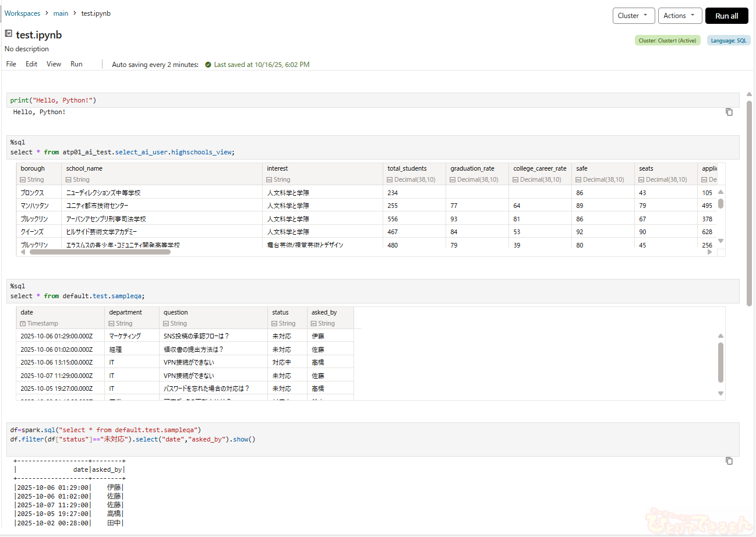Click the timestamp type icon under date column
Viewport: 756px width, 537px height.
(x=23, y=323)
